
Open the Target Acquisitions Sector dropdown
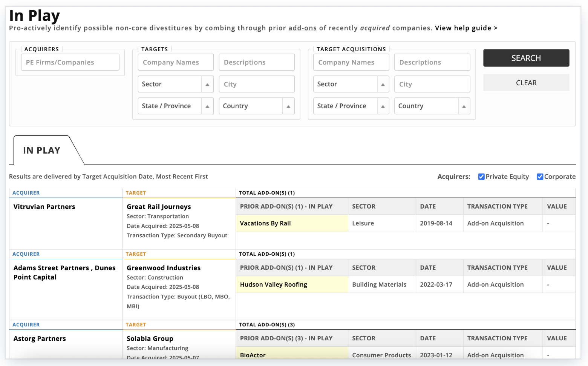click(351, 84)
